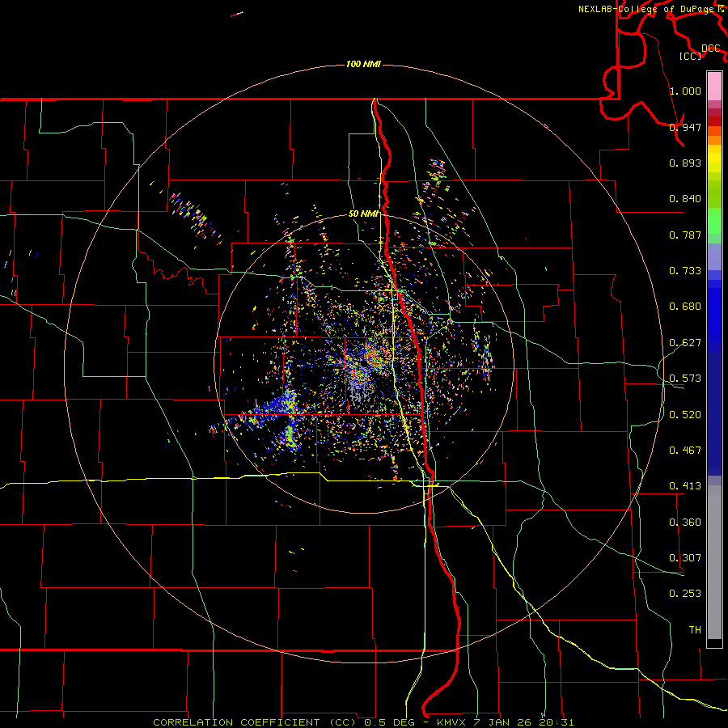Click the pink top segment of color bar
The width and height of the screenshot is (728, 728).
click(714, 87)
